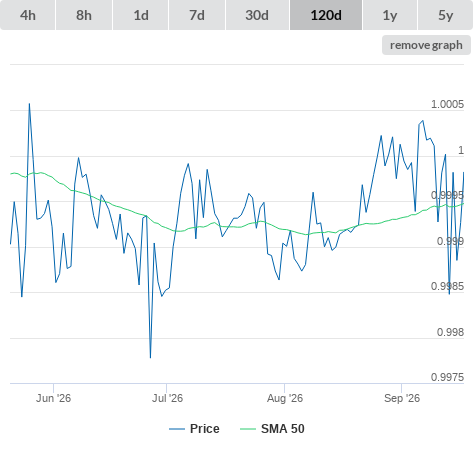The height and width of the screenshot is (455, 474).
Task: Click the Sep '26 axis label
Action: pos(402,398)
